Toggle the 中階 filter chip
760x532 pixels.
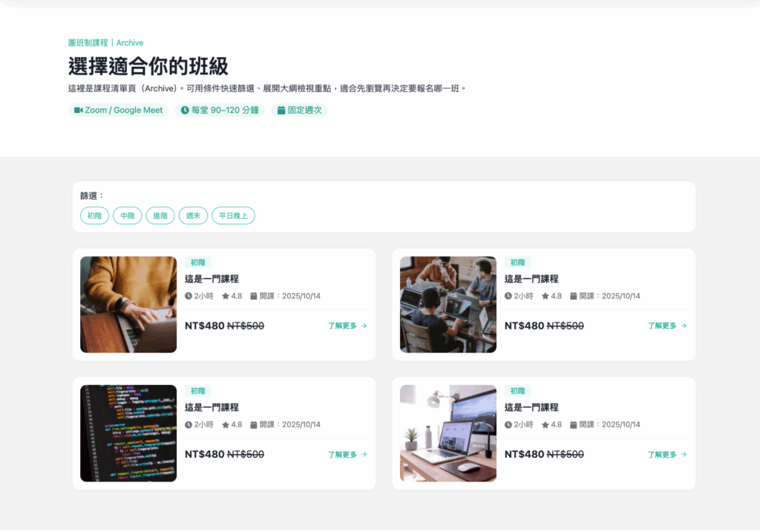click(x=127, y=216)
